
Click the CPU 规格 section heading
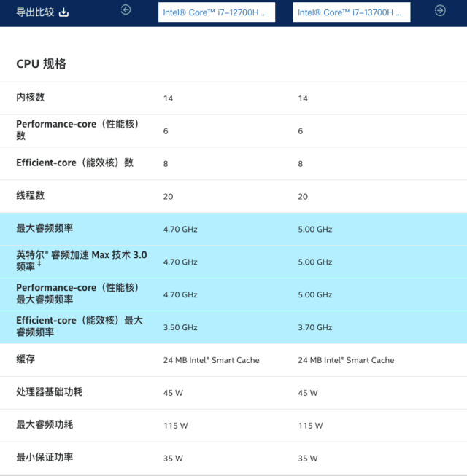(41, 63)
